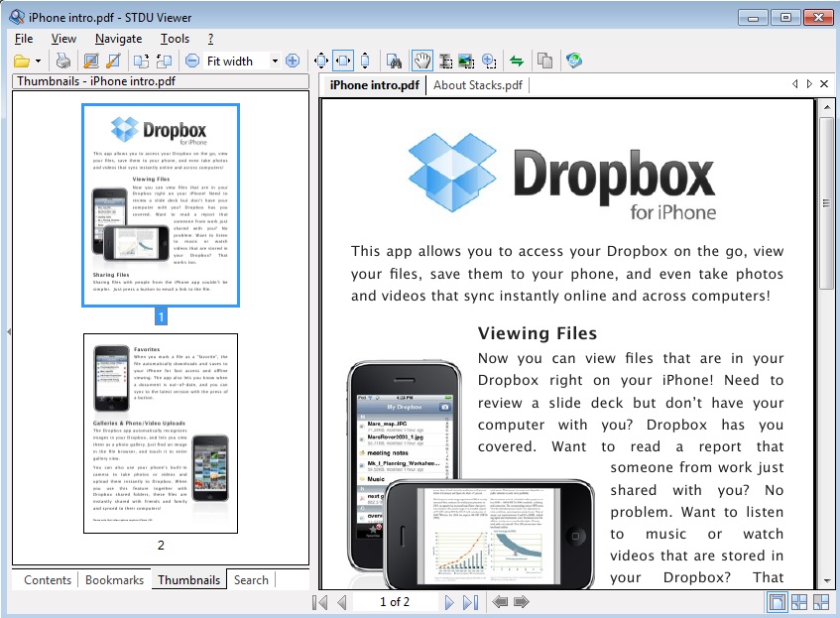This screenshot has height=618, width=840.
Task: Open the Navigate menu
Action: [118, 39]
